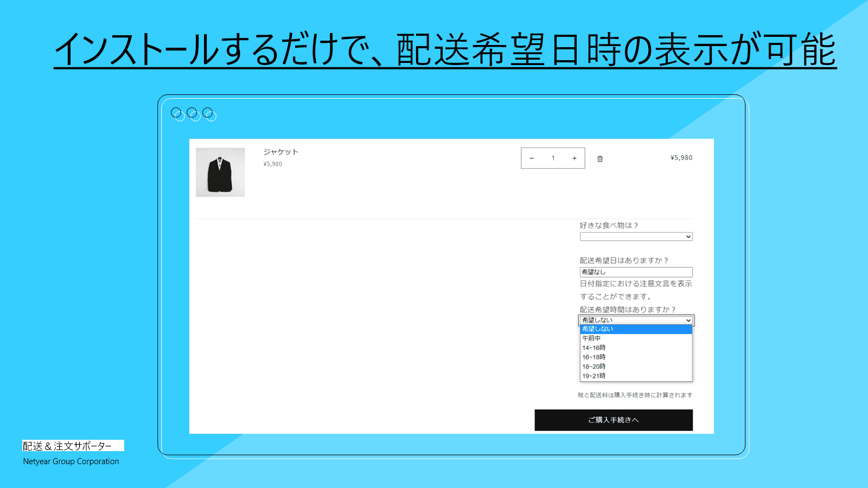Click the minus icon to decrease quantity
Viewport: 868px width, 488px height.
532,158
